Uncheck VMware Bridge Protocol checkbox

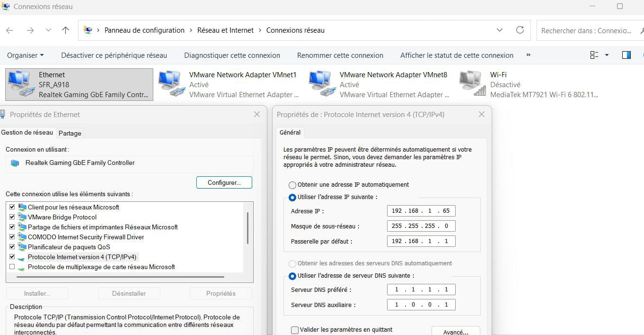[x=12, y=217]
